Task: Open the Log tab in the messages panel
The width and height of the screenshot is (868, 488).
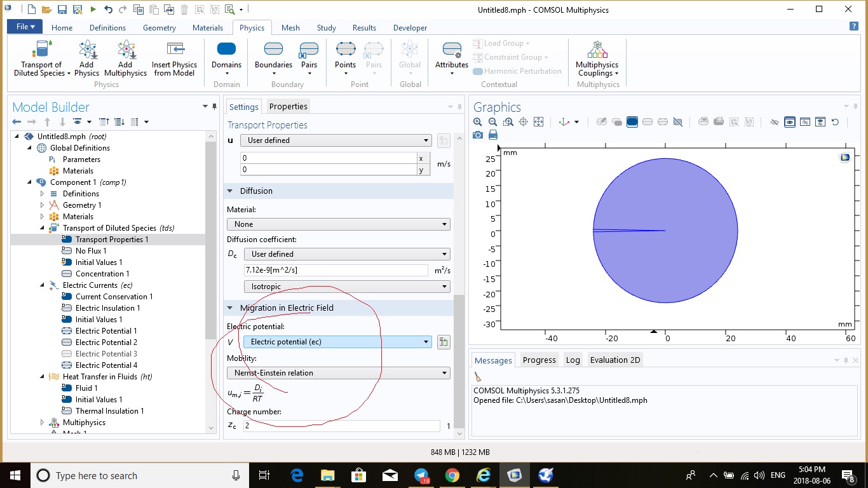Action: point(573,360)
